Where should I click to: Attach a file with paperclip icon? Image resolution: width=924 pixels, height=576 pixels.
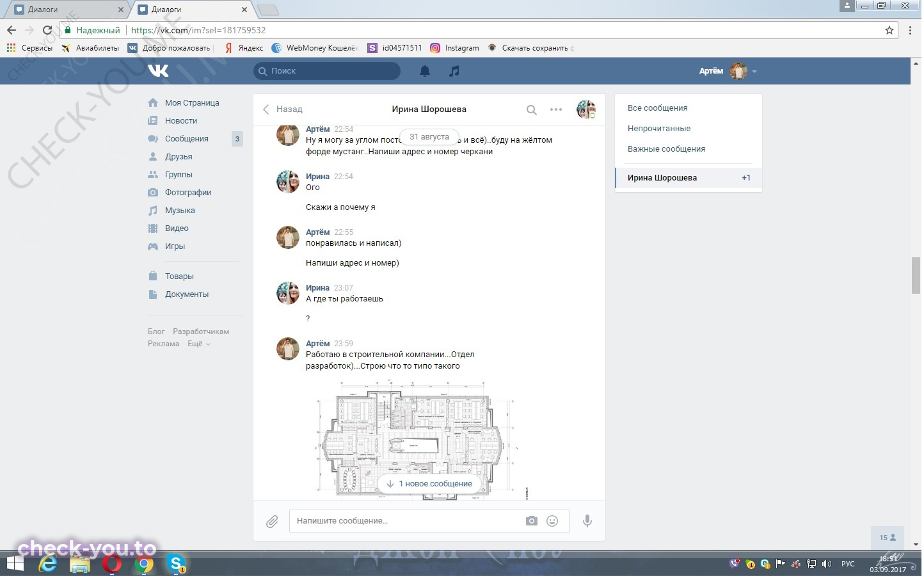(x=272, y=522)
